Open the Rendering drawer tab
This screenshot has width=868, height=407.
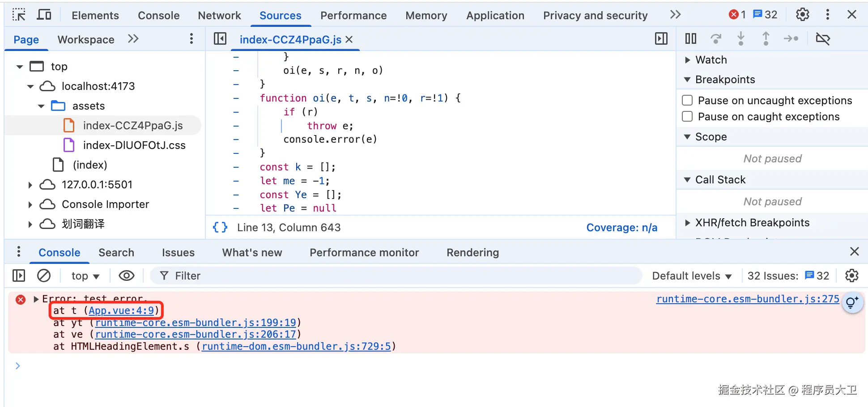click(472, 253)
